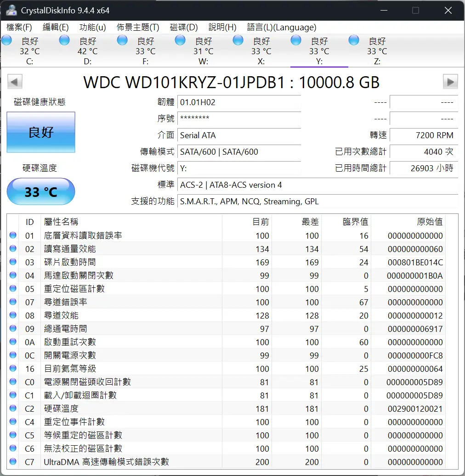Viewport: 465px width, 476px height.
Task: Switch to the D: drive tab
Action: click(x=87, y=50)
